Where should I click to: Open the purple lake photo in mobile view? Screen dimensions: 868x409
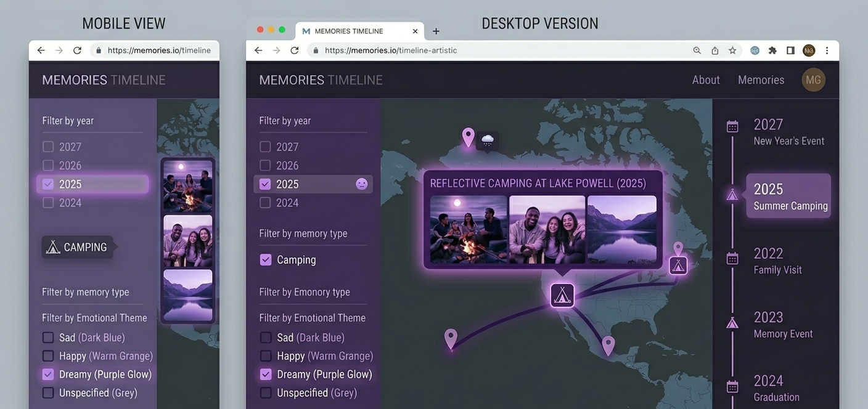click(x=188, y=295)
